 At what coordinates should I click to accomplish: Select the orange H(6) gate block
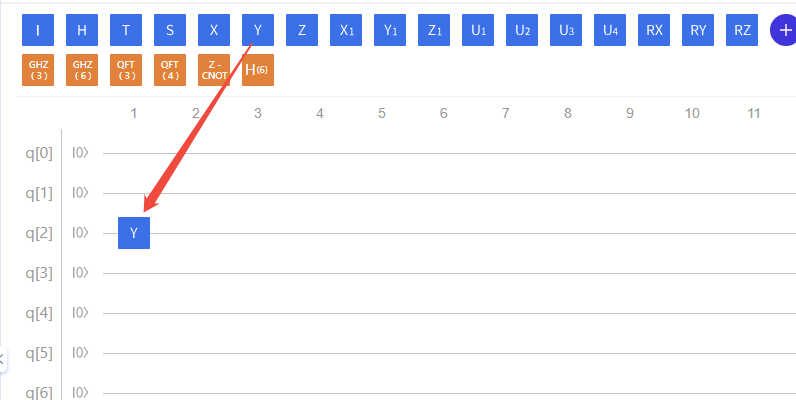pos(257,70)
